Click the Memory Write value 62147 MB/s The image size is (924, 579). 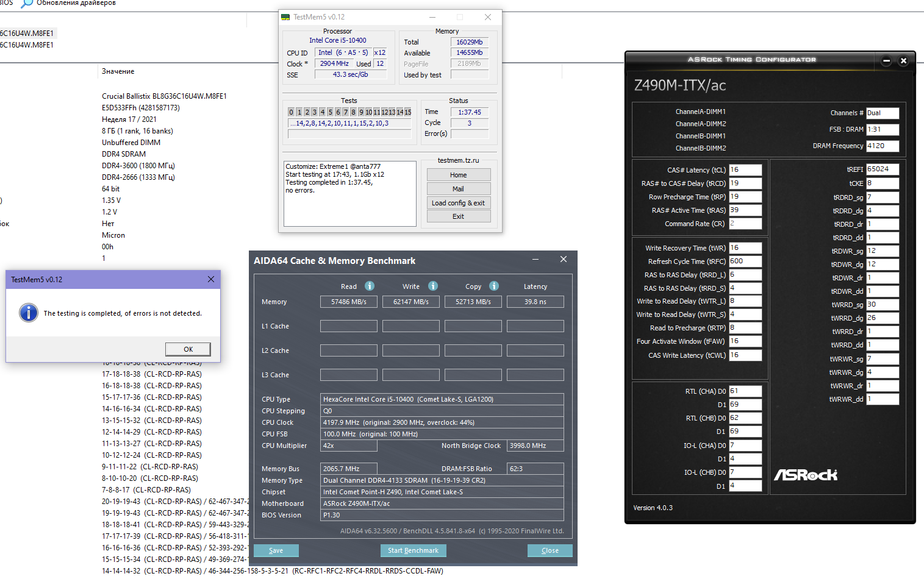(x=411, y=302)
